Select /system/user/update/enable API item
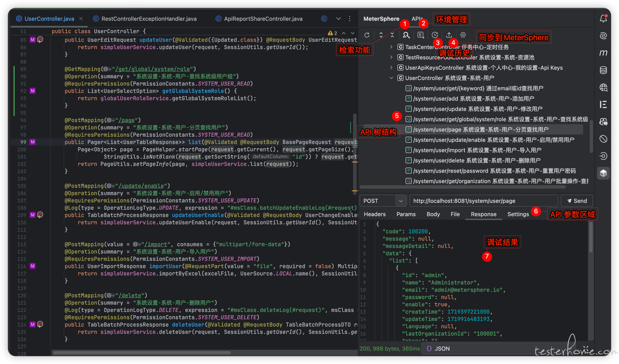Image resolution: width=619 pixels, height=364 pixels. pyautogui.click(x=490, y=140)
